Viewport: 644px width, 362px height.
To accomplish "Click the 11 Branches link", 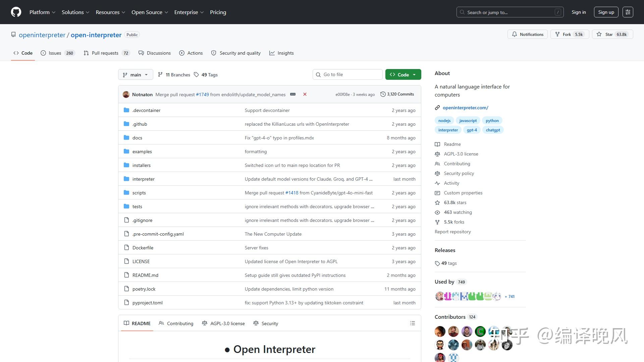I will point(174,75).
